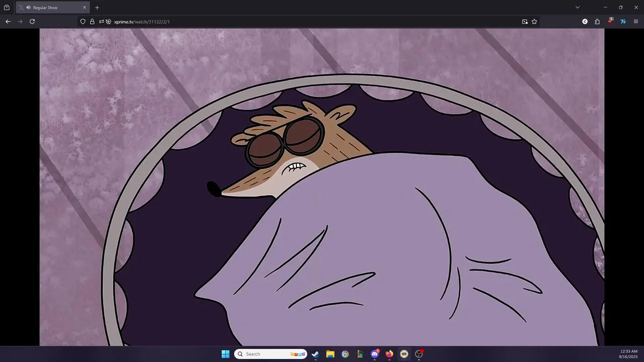Open Discord from the taskbar

[x=374, y=354]
